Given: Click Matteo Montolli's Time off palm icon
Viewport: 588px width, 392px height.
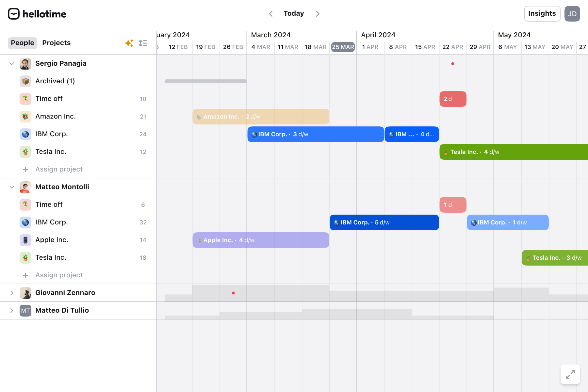Looking at the screenshot, I should [25, 204].
